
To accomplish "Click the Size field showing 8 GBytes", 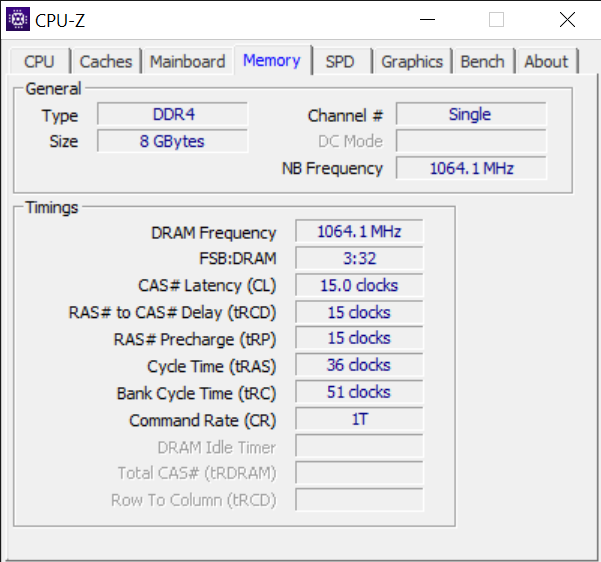I will click(172, 141).
